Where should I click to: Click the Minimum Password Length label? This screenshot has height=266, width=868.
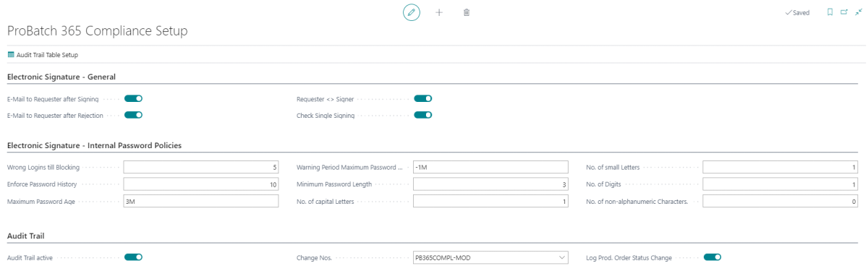tap(334, 184)
